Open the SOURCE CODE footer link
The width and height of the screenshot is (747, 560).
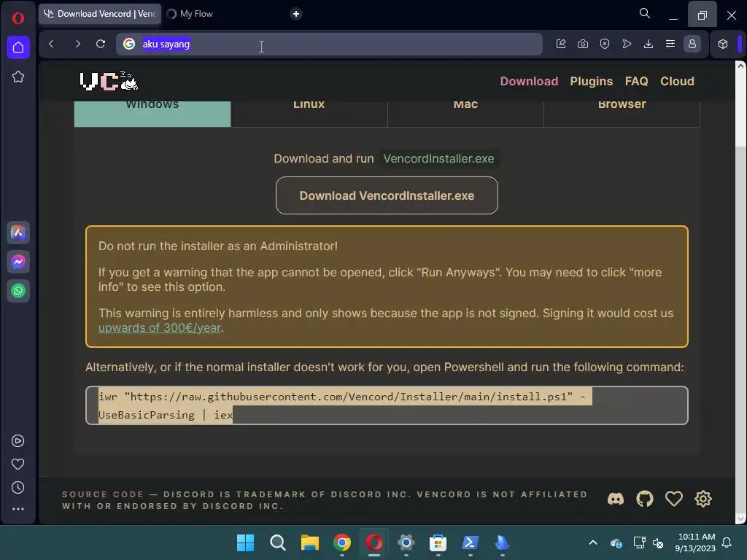[102, 494]
